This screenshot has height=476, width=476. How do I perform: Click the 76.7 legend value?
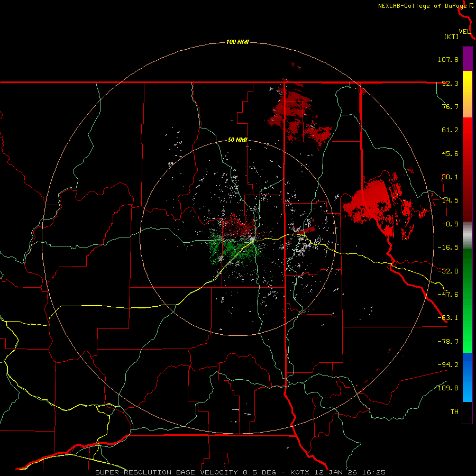coord(450,106)
